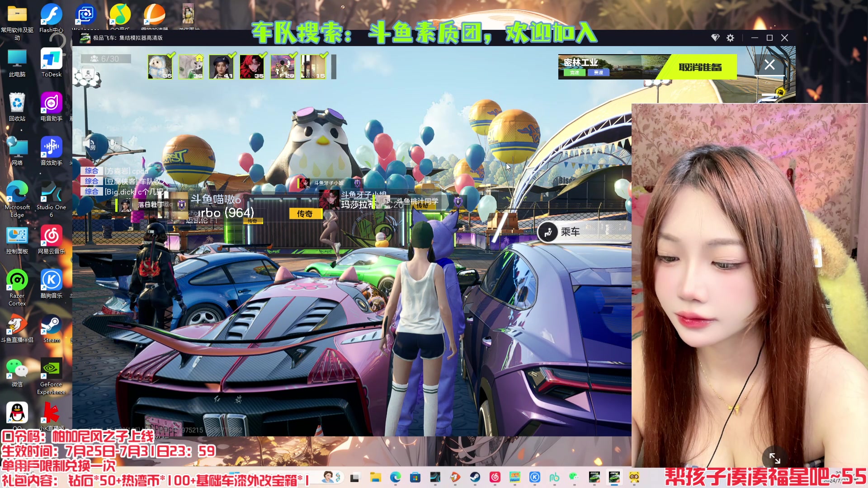Launch Studio One 6 desktop shortcut

tap(52, 199)
